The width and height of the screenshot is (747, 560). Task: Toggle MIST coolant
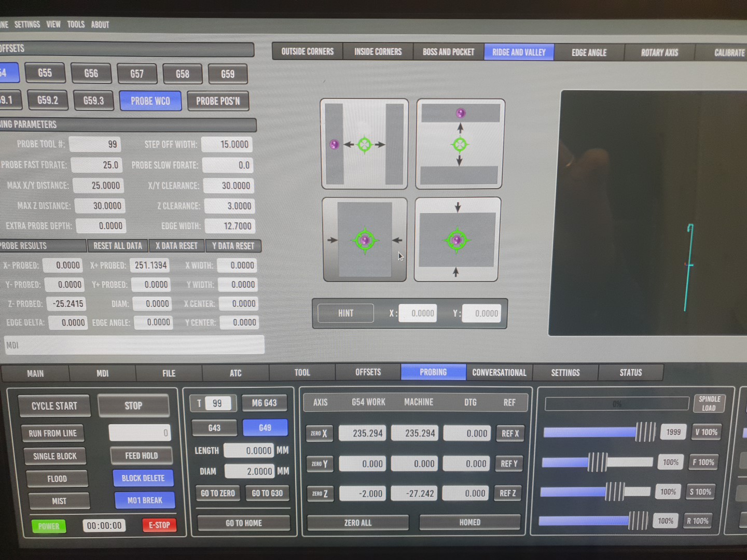59,501
